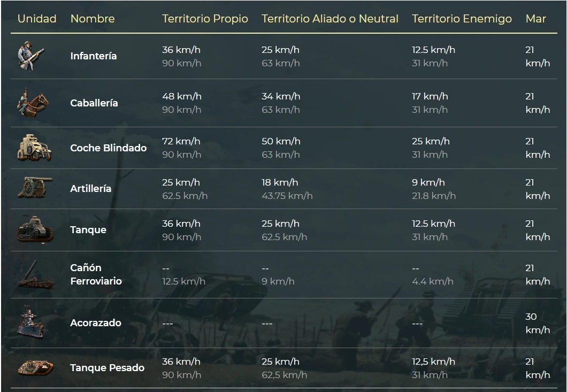Click the Caballería horse rider icon
567x392 pixels.
(x=32, y=103)
